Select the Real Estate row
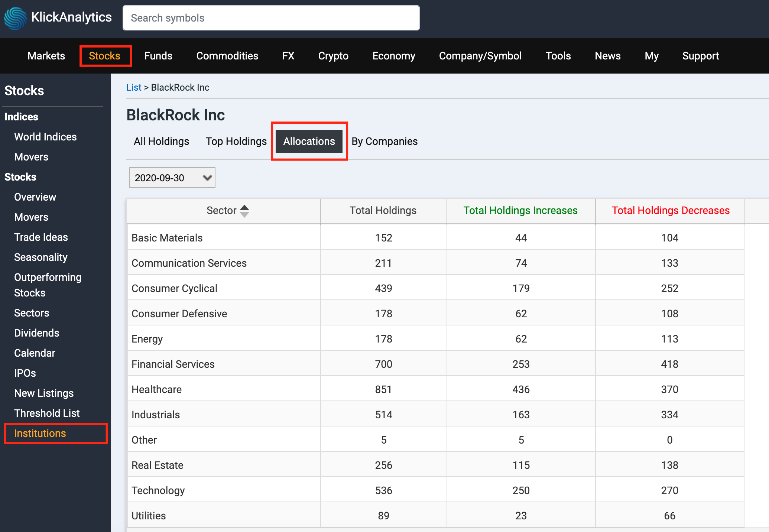 [x=435, y=465]
